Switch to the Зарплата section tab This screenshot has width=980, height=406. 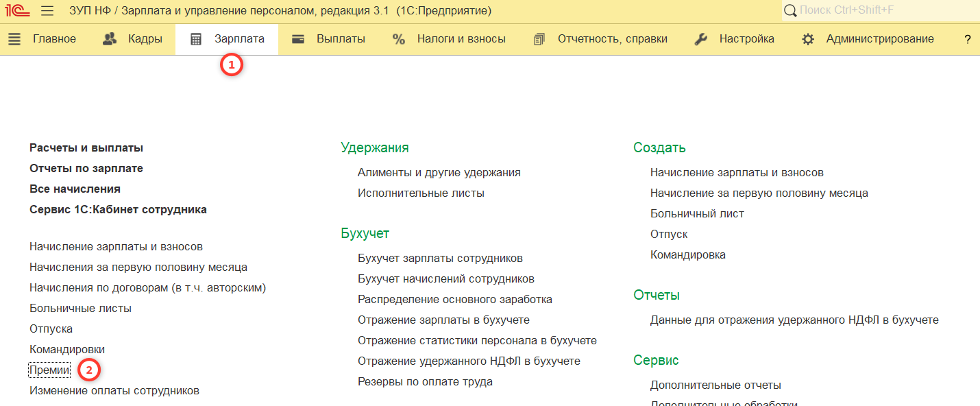tap(227, 39)
